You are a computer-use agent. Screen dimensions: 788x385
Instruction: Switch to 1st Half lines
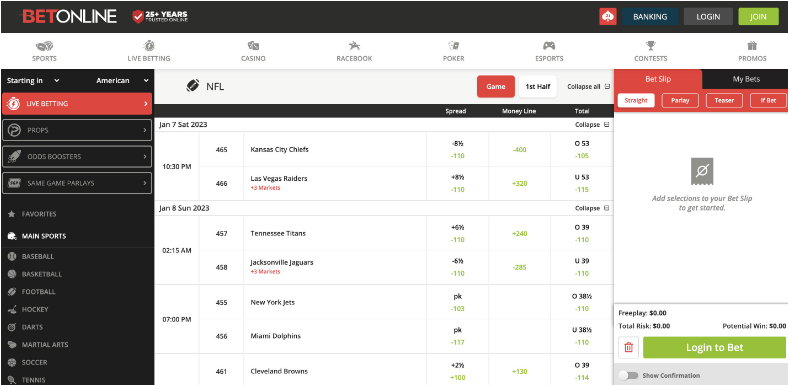538,86
